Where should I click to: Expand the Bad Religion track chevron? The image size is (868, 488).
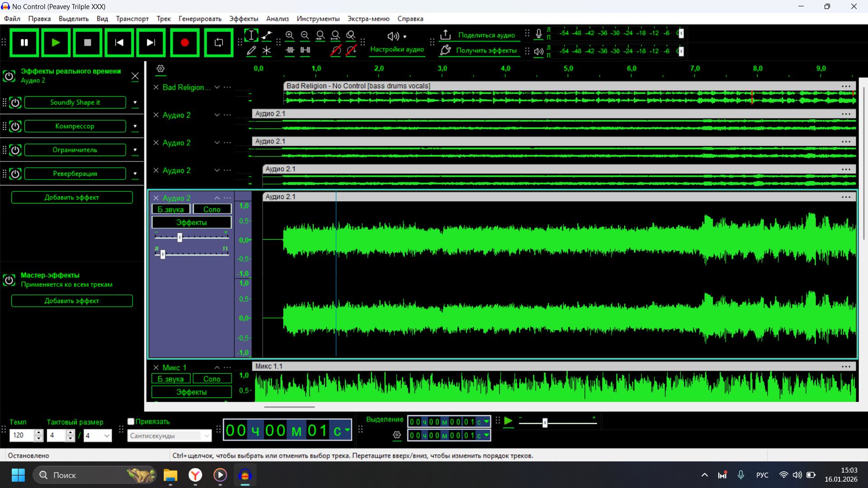coord(217,87)
